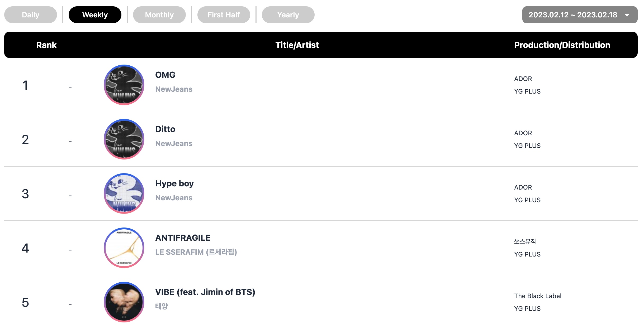The image size is (644, 329).
Task: Select the ANTIFRAGILE album cover
Action: click(x=124, y=248)
